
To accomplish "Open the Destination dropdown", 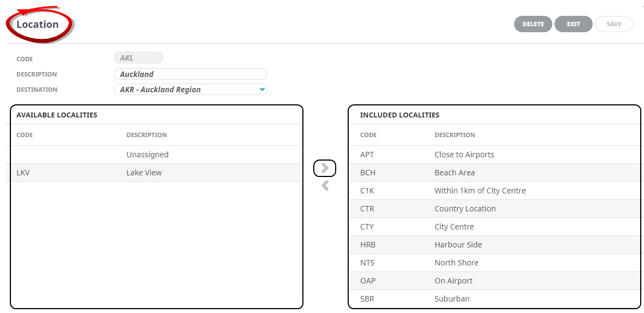I will point(190,90).
